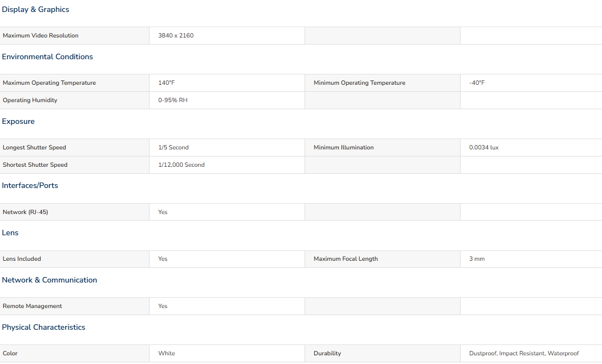The image size is (602, 364).
Task: Click the 3 mm focal length value
Action: click(x=476, y=259)
